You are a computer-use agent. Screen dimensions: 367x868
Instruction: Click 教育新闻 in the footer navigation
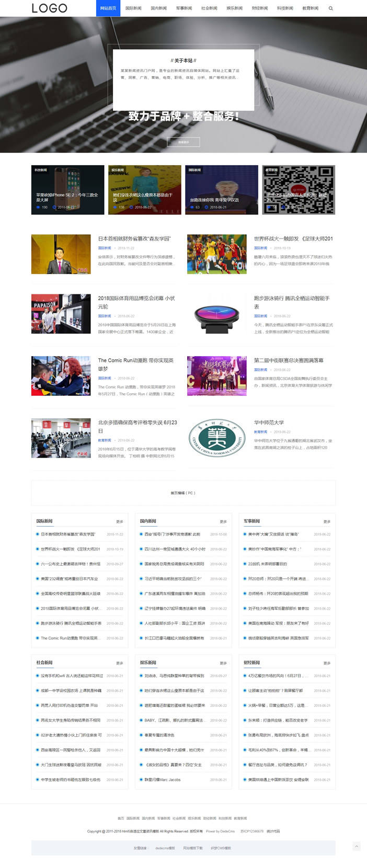point(240,818)
